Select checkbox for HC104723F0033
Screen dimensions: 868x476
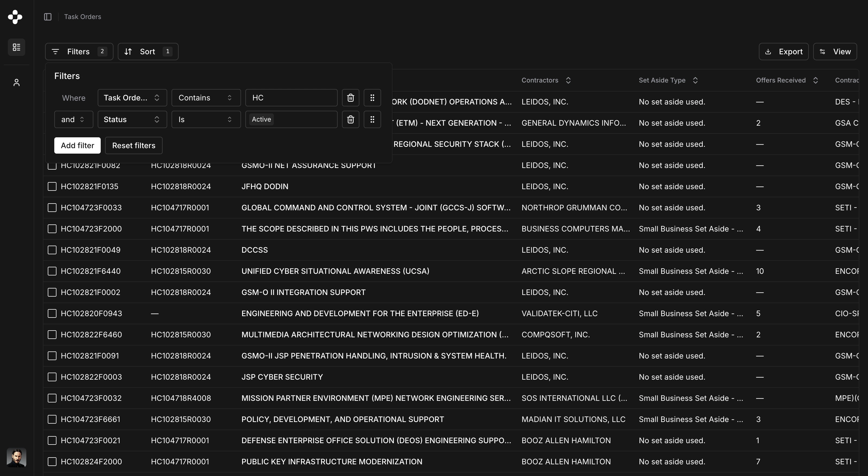pos(52,208)
